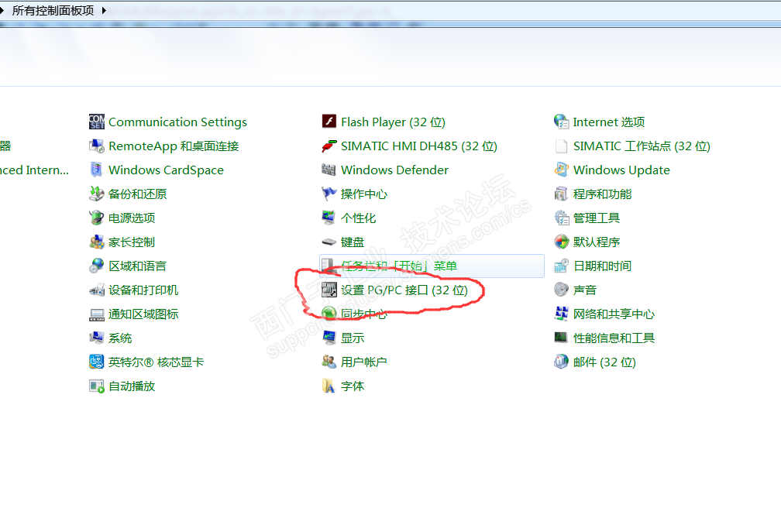781x532 pixels.
Task: Open the 英特尔 核芯显卡 icon
Action: click(97, 362)
